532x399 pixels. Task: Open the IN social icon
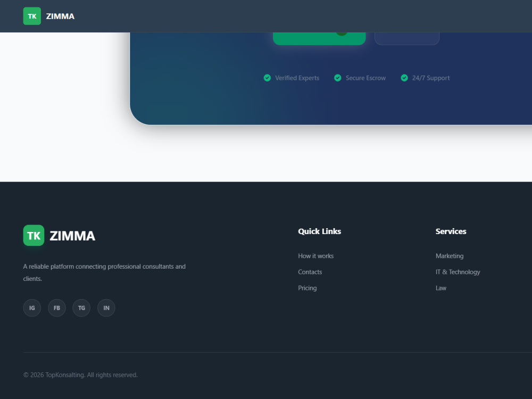[106, 308]
